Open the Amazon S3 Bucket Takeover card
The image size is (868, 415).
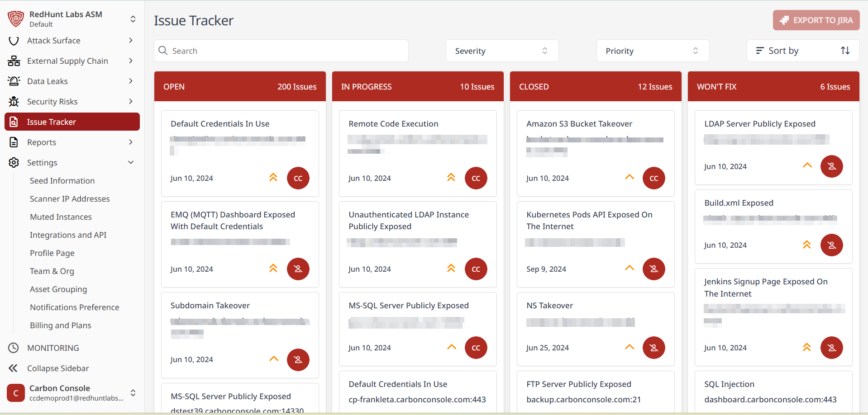pos(596,153)
